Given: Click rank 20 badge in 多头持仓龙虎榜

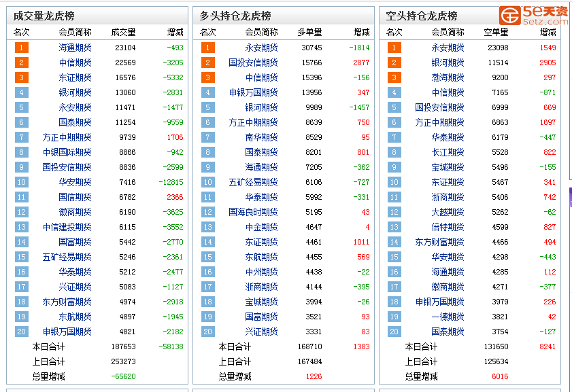Looking at the screenshot, I should tap(208, 332).
